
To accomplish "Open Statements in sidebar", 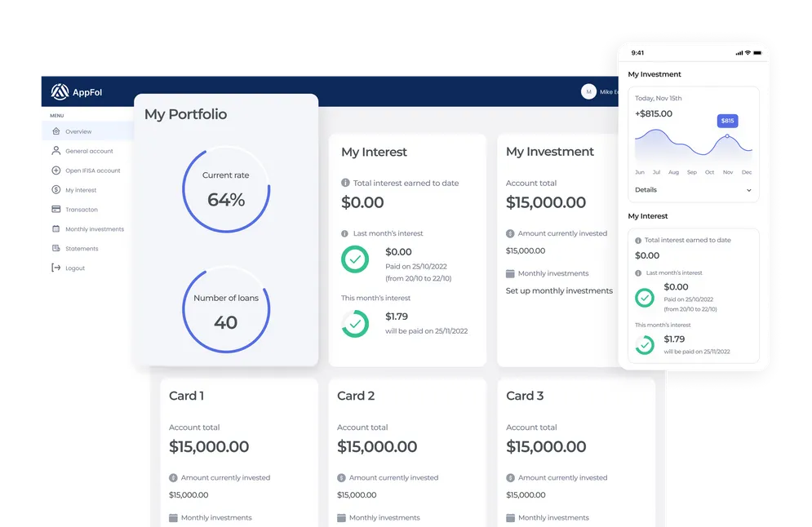I will pos(82,249).
